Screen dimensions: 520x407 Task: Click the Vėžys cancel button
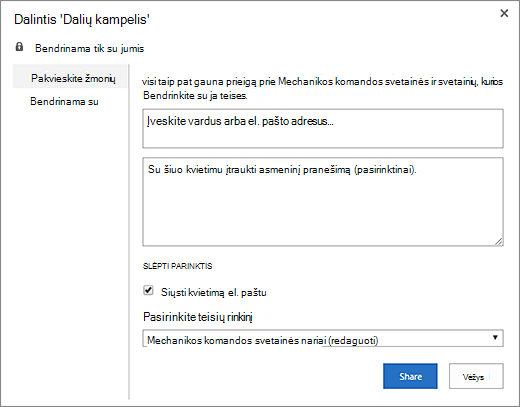476,376
